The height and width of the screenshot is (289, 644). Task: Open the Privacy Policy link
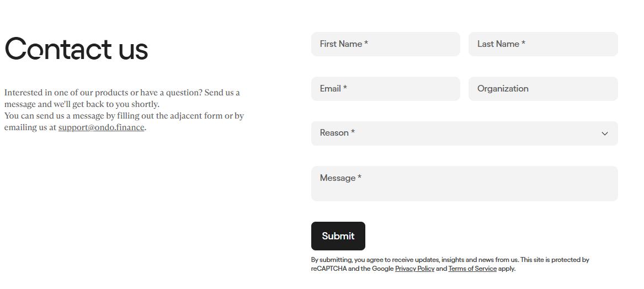pos(414,269)
